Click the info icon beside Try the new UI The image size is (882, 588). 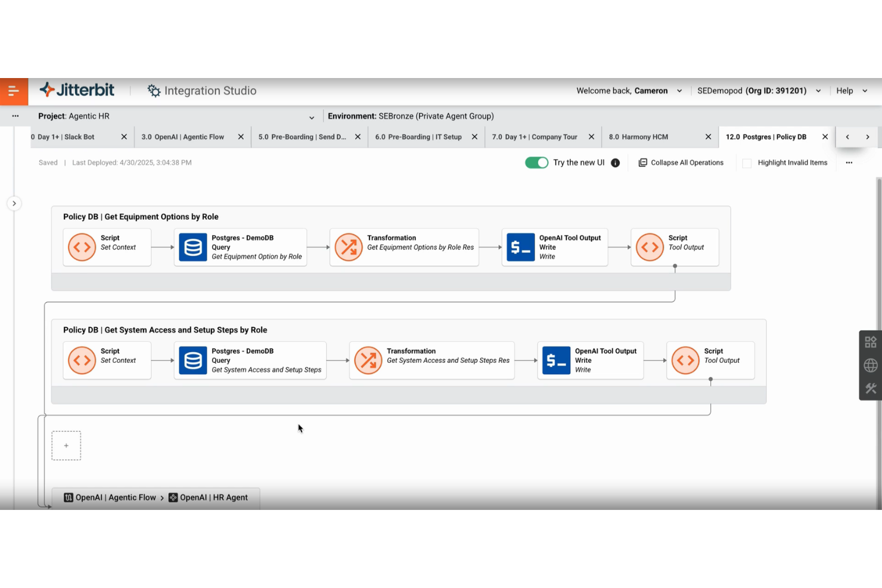pos(616,163)
